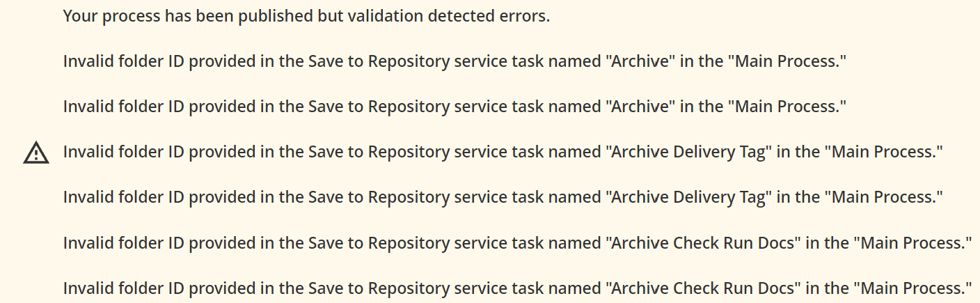Click "Invalid folder ID" in the bottom error line
The height and width of the screenshot is (303, 980).
pyautogui.click(x=124, y=288)
